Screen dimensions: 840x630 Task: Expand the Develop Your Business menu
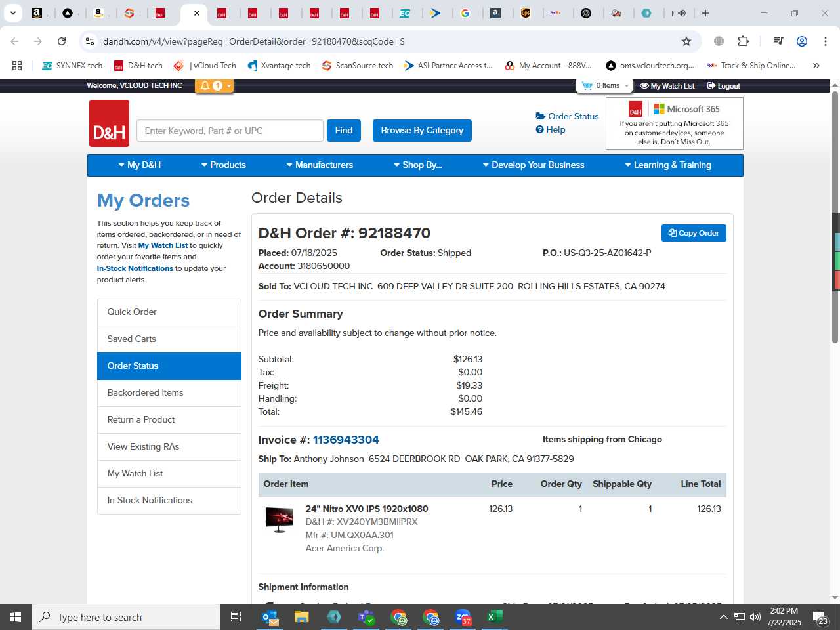point(534,165)
